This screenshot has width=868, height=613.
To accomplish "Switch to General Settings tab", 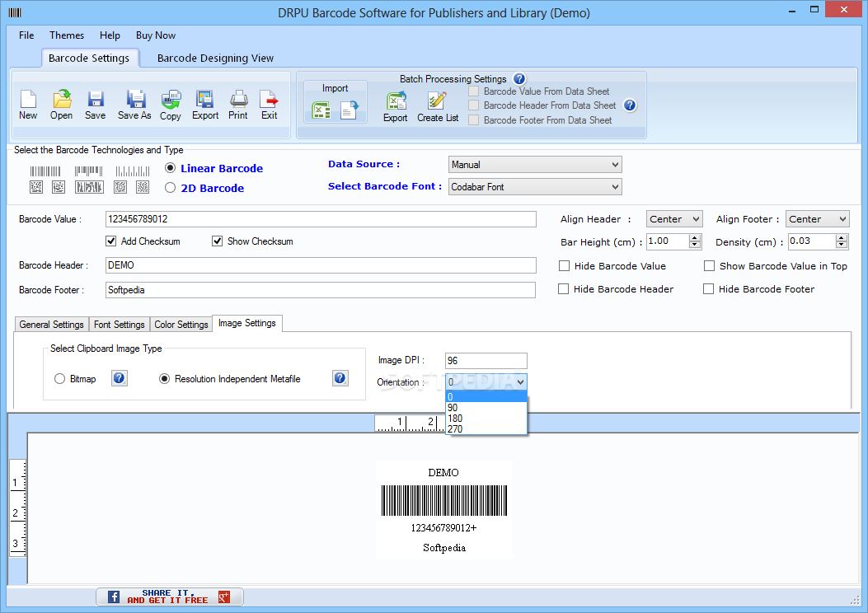I will point(51,324).
